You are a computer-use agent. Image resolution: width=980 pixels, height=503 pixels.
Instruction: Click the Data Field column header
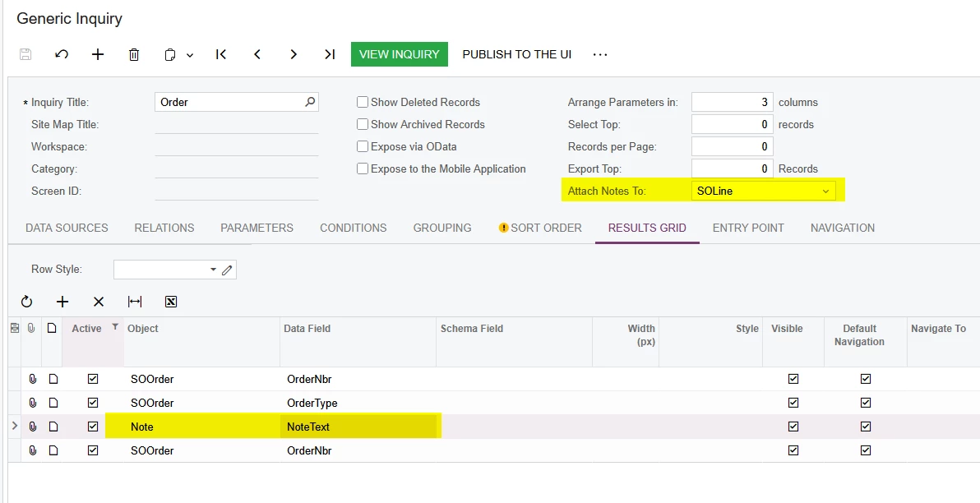[358, 341]
